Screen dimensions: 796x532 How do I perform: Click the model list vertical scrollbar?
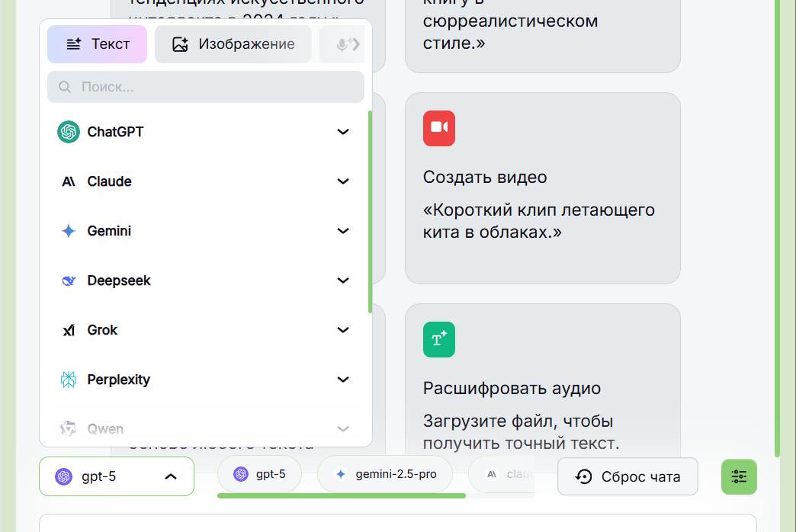coord(370,212)
